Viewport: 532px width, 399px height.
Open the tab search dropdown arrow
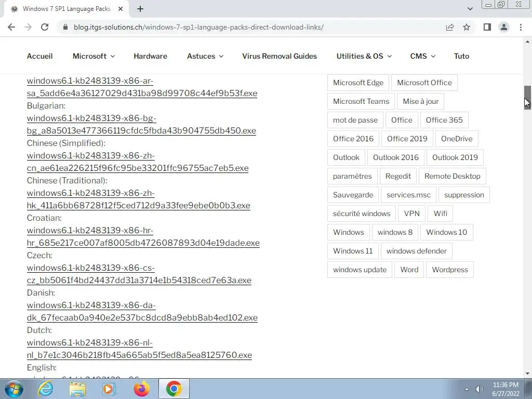coord(470,9)
